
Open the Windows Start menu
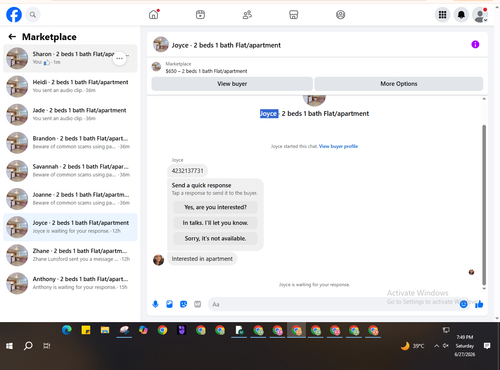(x=9, y=346)
